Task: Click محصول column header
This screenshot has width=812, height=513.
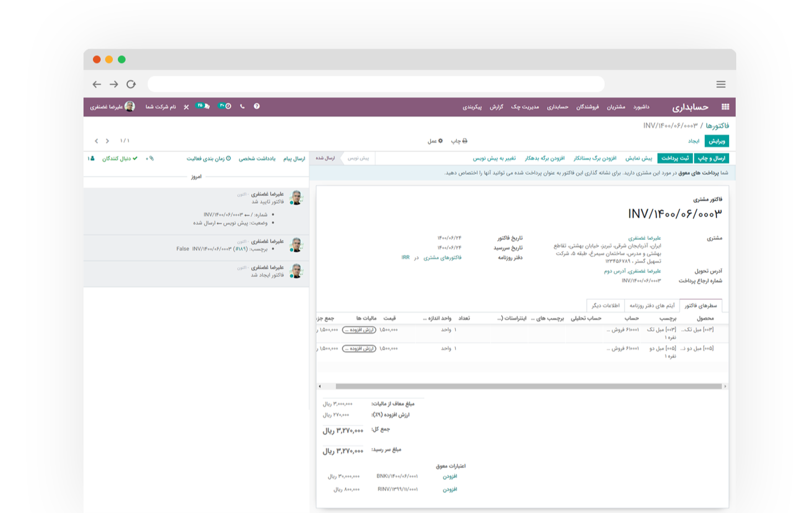Action: [705, 318]
